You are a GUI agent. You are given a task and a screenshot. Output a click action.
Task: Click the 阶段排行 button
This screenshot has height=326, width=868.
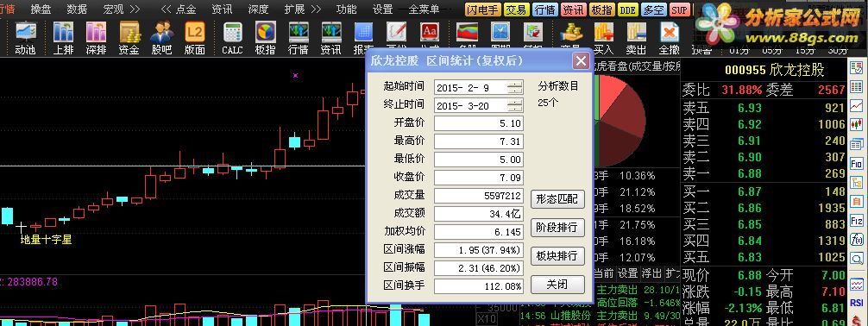coord(557,228)
